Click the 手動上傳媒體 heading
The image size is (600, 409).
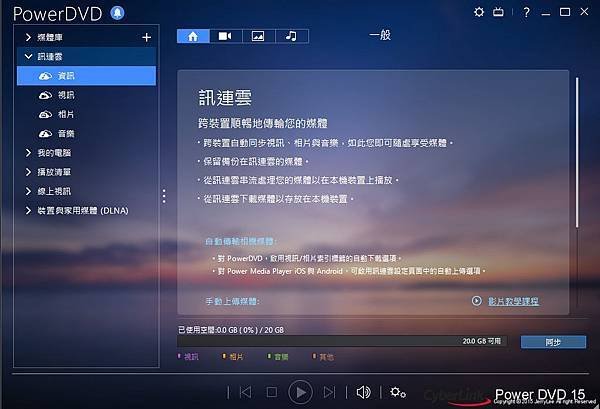point(232,301)
